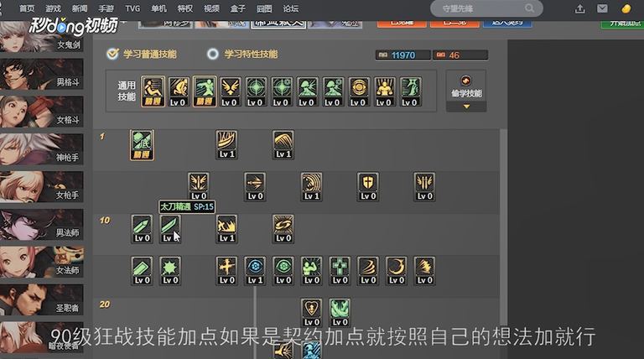This screenshot has width=644, height=359.
Task: Open the mail envelope icon
Action: 602,8
